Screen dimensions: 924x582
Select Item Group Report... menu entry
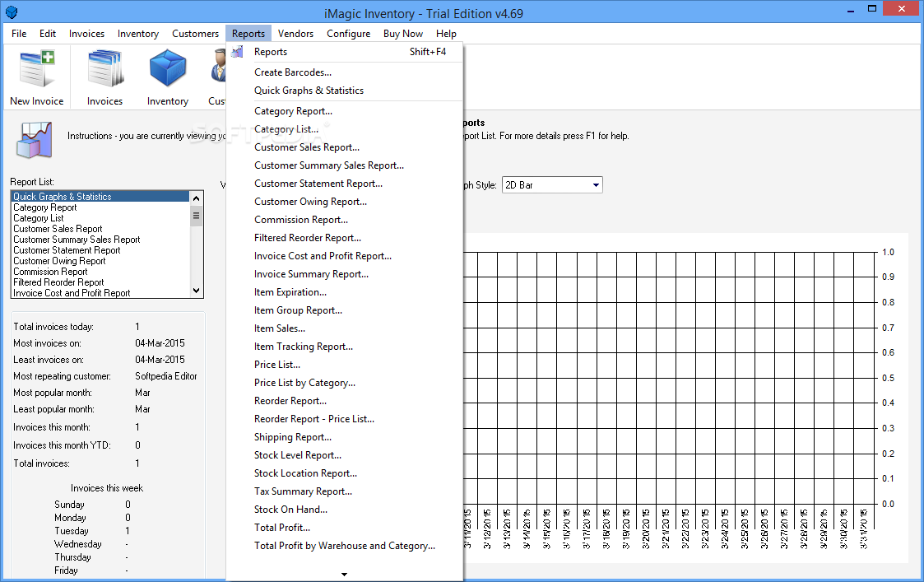[345, 310]
